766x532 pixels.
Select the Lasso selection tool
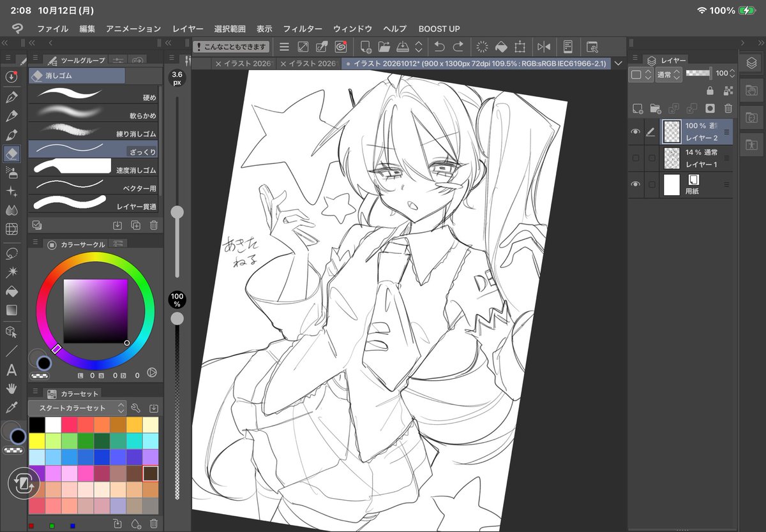11,254
